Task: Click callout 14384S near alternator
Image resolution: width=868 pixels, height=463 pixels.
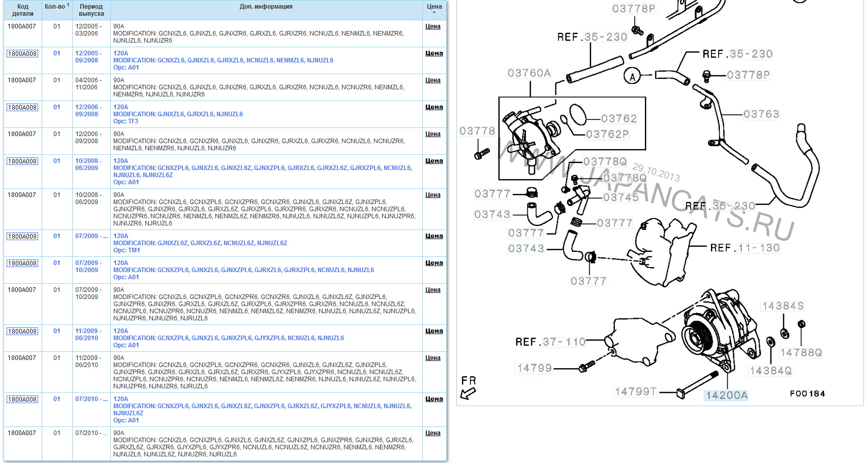Action: (x=783, y=306)
